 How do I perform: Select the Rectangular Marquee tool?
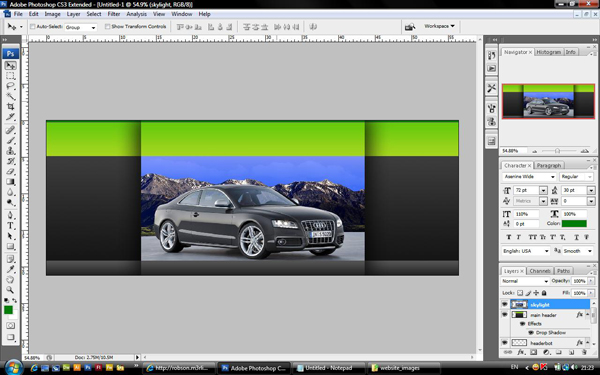(x=10, y=76)
